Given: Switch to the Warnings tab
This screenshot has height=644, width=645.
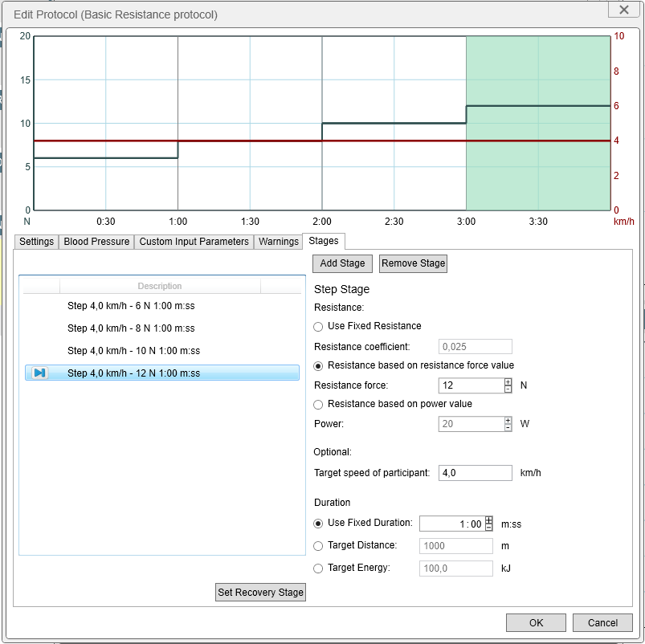Looking at the screenshot, I should pyautogui.click(x=279, y=242).
